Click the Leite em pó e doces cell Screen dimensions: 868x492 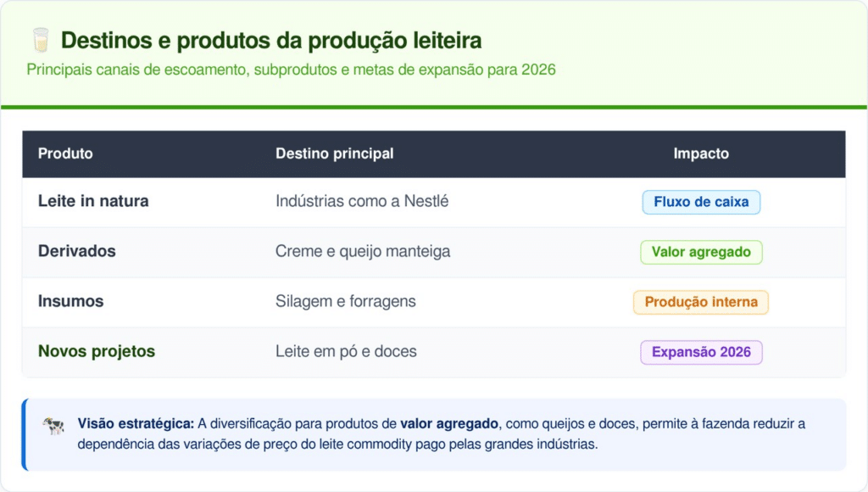coord(346,351)
